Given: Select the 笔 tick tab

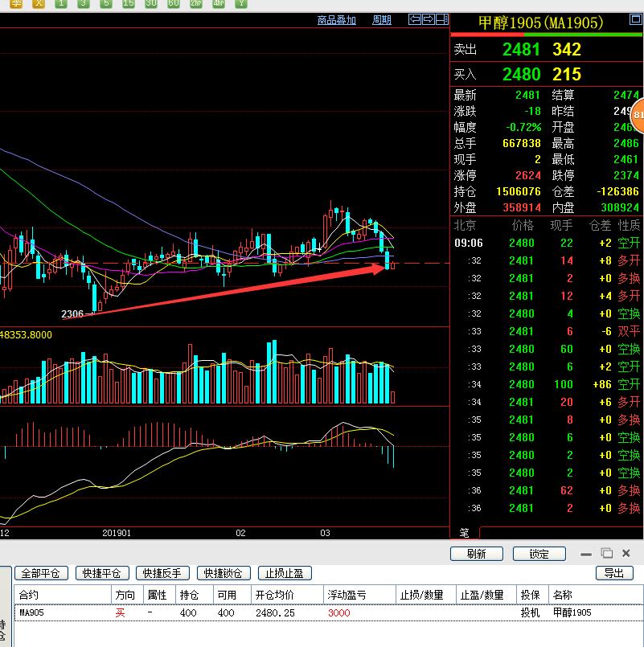Looking at the screenshot, I should click(465, 533).
